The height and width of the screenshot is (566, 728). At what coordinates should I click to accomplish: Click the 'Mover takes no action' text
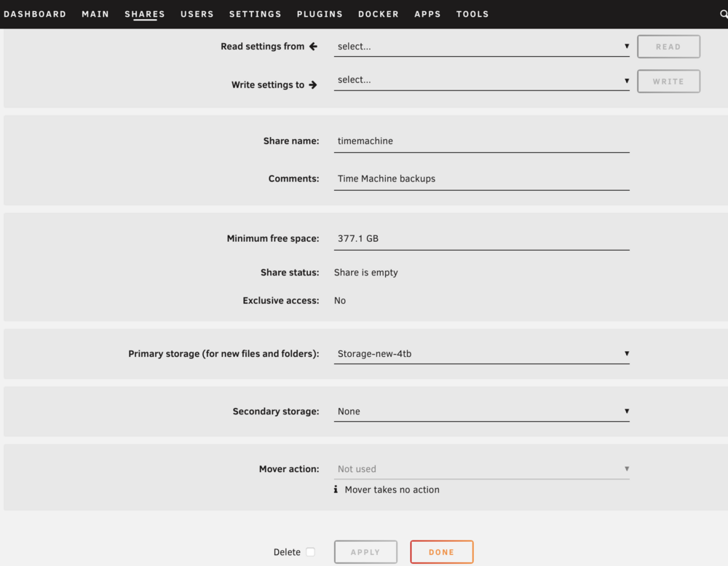pyautogui.click(x=392, y=490)
